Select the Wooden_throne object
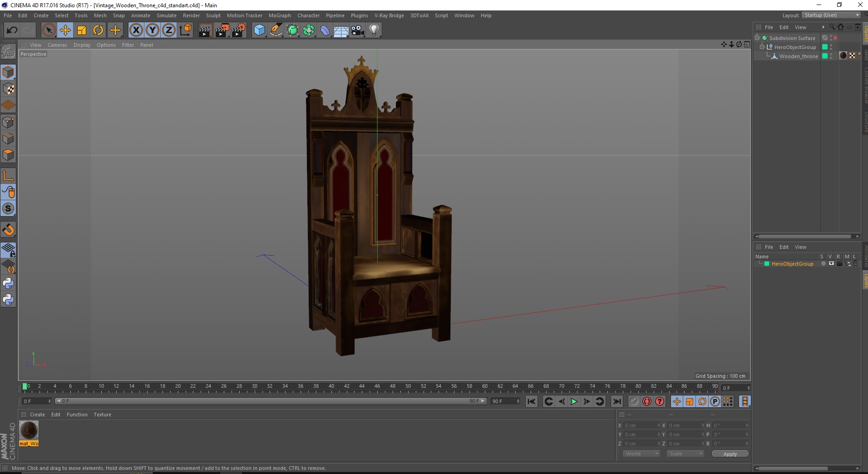This screenshot has width=868, height=474. tap(799, 56)
